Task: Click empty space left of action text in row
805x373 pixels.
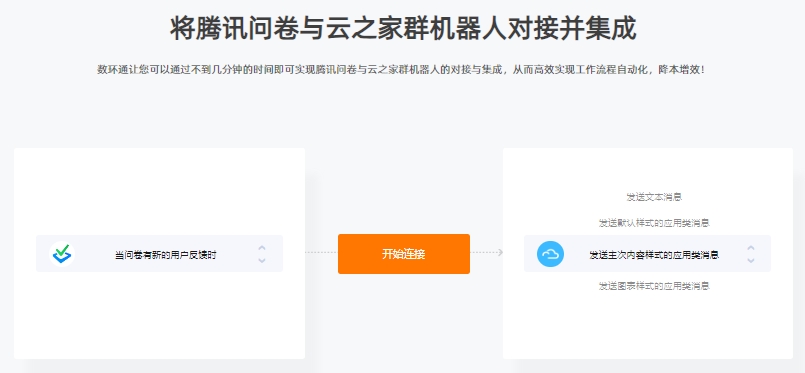Action: [x=576, y=253]
